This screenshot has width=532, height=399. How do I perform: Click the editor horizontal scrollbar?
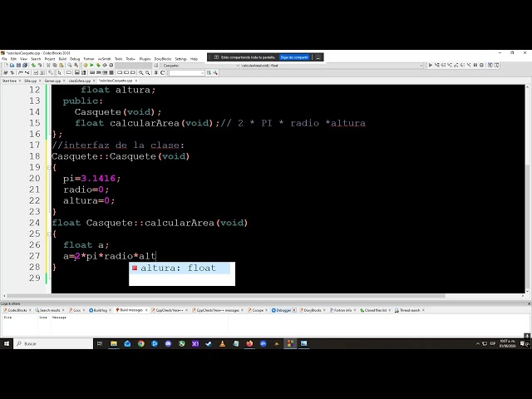[225, 296]
